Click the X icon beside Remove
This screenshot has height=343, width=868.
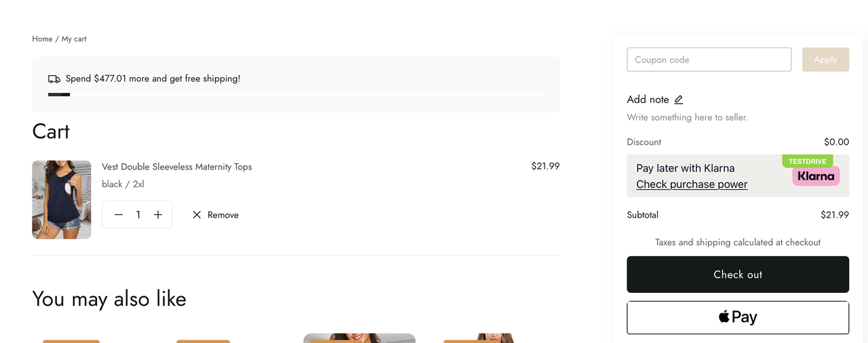point(197,215)
